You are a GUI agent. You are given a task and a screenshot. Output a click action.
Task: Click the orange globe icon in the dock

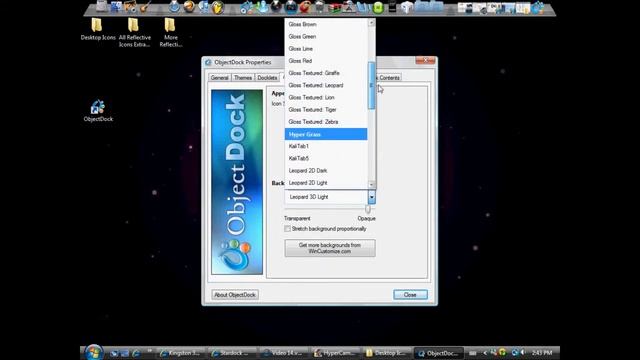(x=189, y=7)
